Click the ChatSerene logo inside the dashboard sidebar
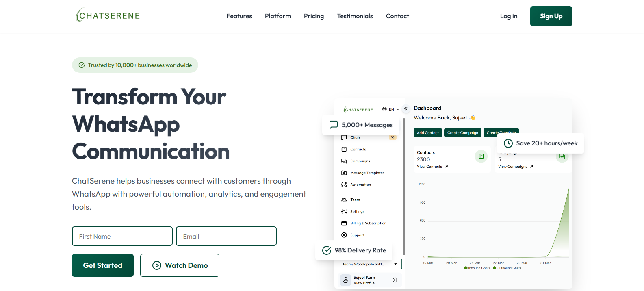 [x=358, y=109]
